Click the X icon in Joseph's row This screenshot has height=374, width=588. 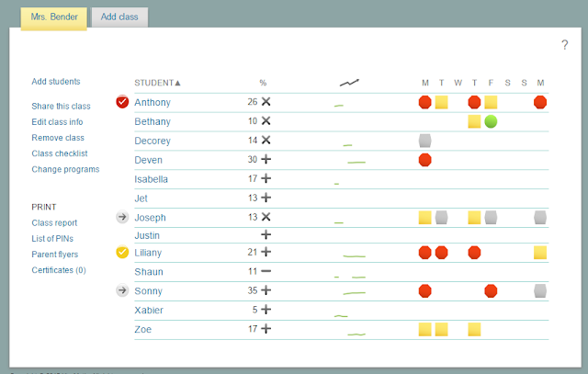coord(266,217)
